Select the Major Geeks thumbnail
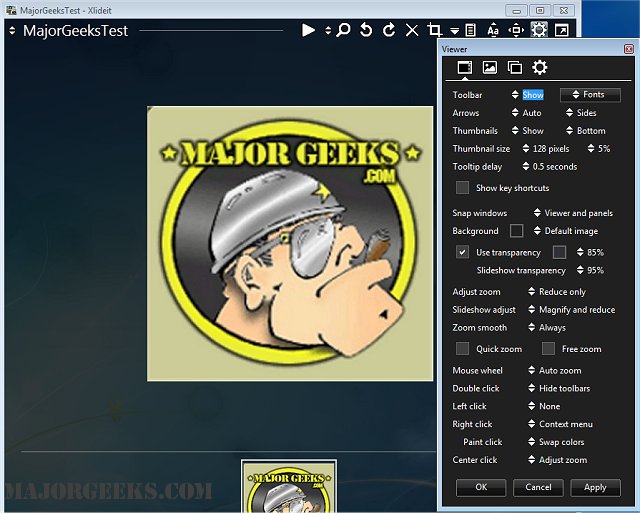This screenshot has width=640, height=513. click(x=289, y=486)
